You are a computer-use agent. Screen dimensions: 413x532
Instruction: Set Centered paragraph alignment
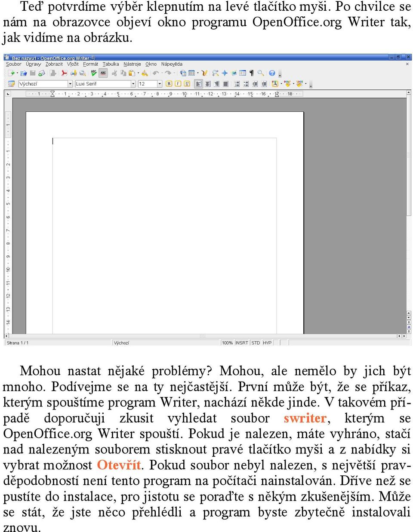[207, 84]
